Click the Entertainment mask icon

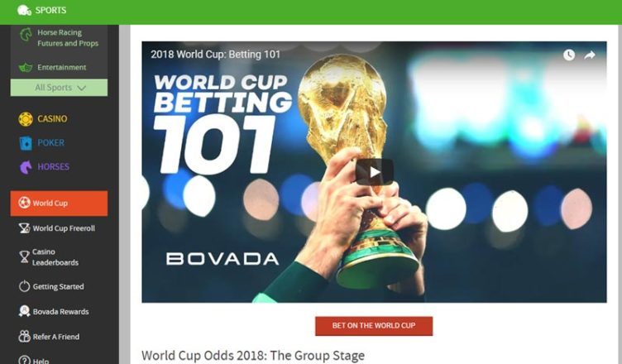point(26,68)
